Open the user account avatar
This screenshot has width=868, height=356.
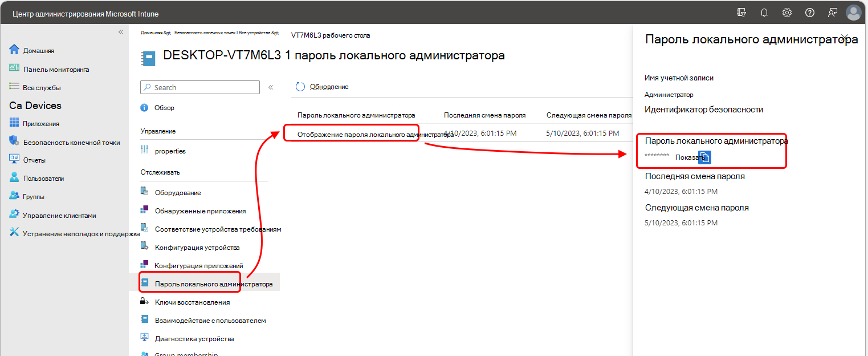click(x=853, y=12)
